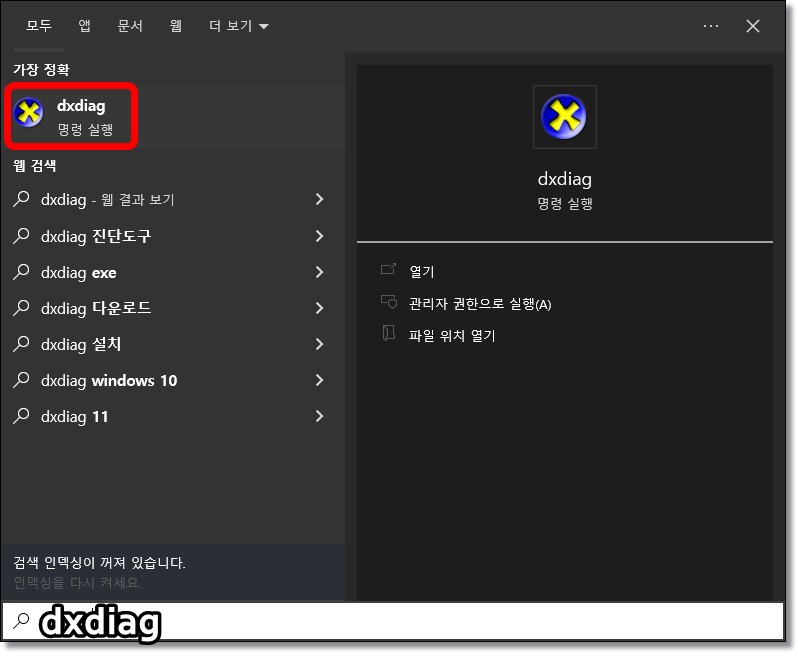Click search icon beside 'dxdiag - 웹 결과 보기'
The width and height of the screenshot is (798, 669).
(x=21, y=199)
